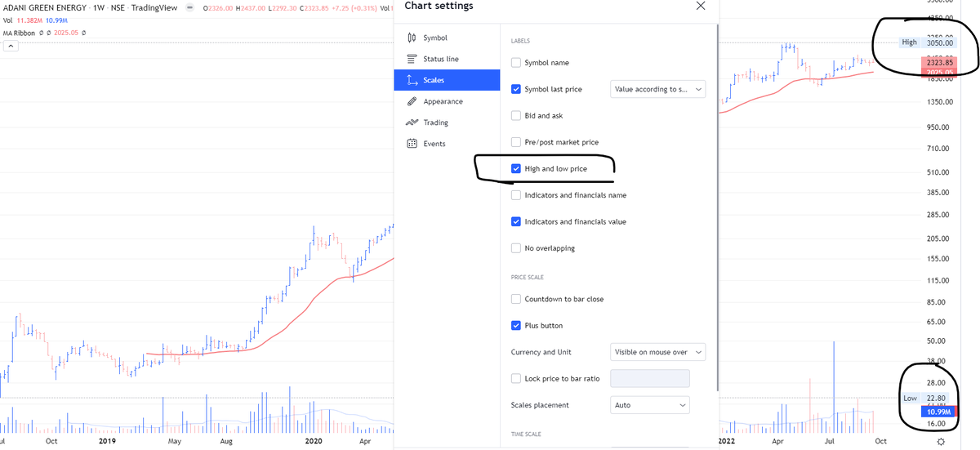Switch to the Appearance settings tab
The width and height of the screenshot is (980, 450).
[447, 101]
